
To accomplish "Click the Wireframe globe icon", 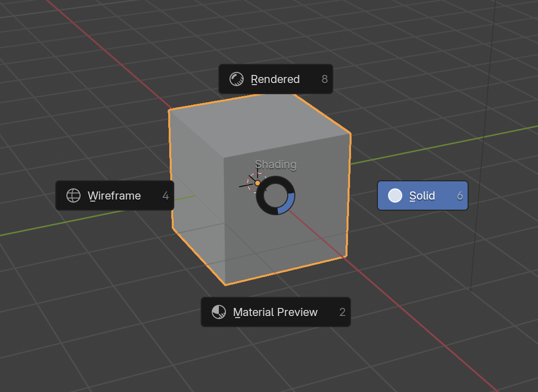I will coord(73,195).
